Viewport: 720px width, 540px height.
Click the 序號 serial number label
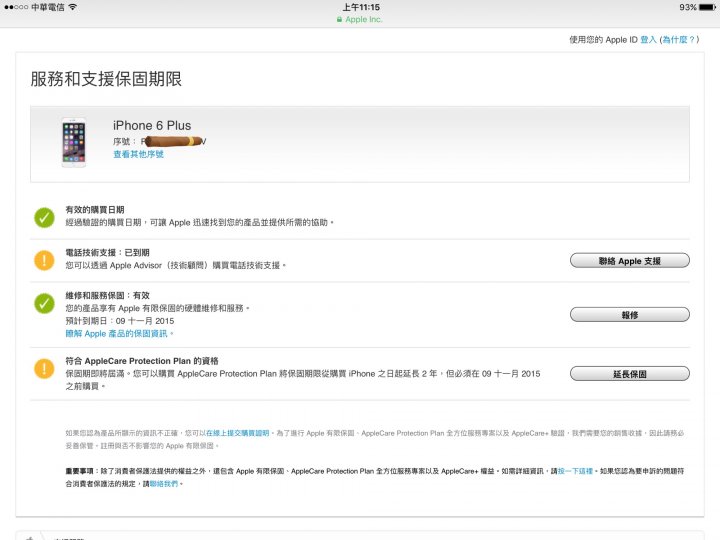point(124,141)
